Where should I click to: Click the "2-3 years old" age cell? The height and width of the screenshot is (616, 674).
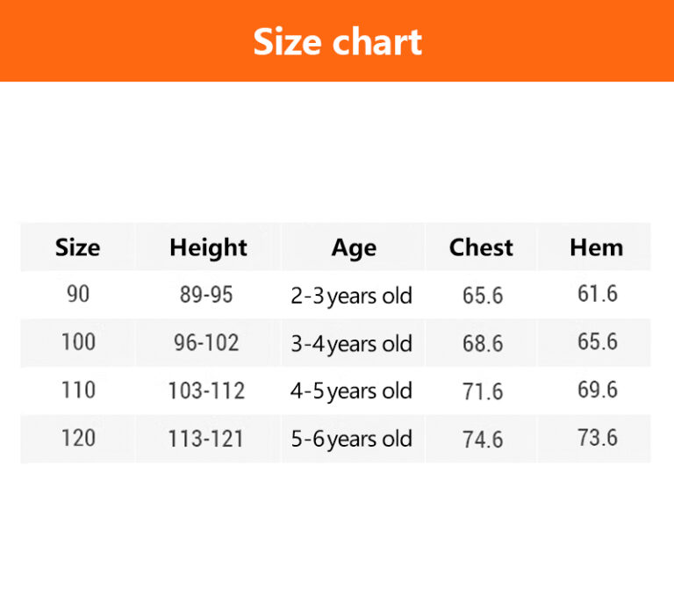coord(351,296)
